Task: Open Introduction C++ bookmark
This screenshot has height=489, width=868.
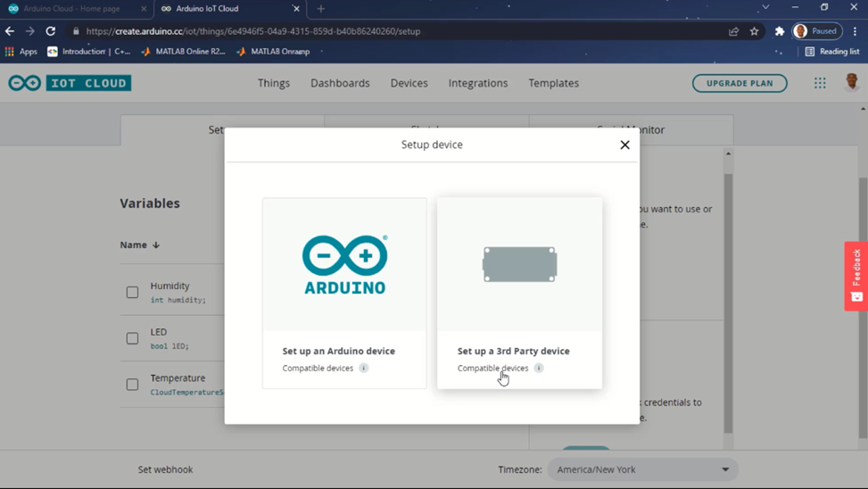Action: [x=89, y=52]
